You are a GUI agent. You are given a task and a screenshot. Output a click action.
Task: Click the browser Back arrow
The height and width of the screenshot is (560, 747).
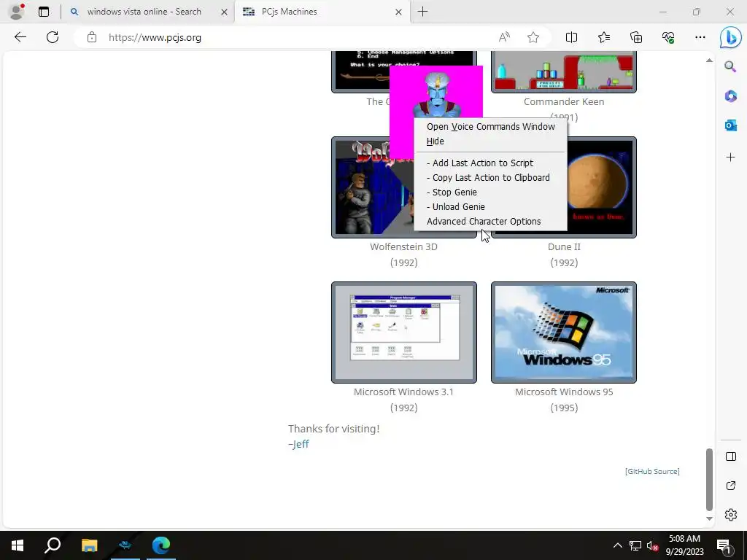click(x=20, y=37)
